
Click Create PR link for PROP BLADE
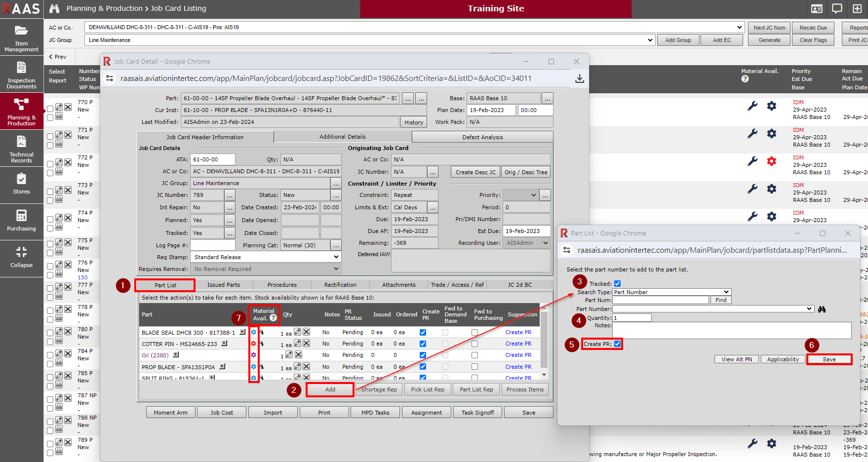(518, 367)
